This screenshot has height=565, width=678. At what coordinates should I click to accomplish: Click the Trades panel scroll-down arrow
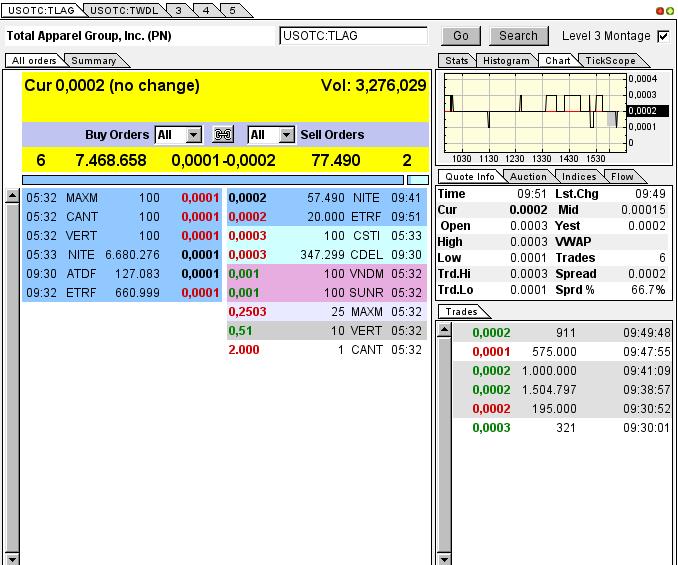coord(445,556)
